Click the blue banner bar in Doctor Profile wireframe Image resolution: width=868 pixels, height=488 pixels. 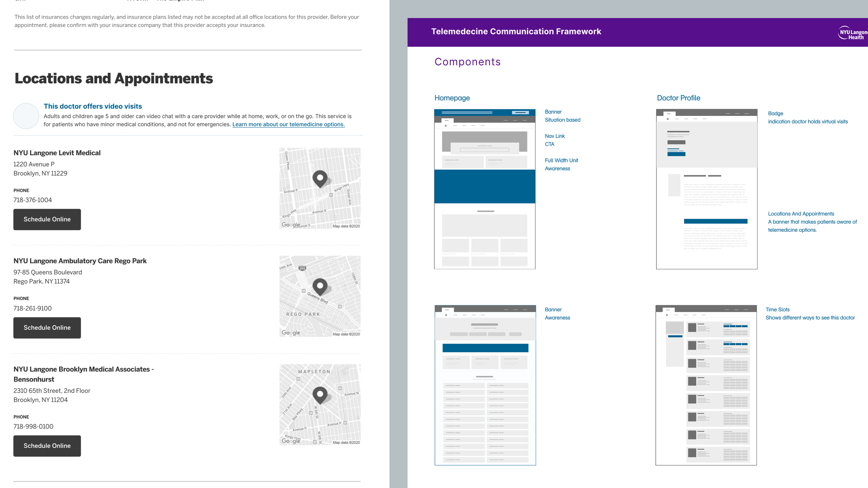tap(716, 221)
